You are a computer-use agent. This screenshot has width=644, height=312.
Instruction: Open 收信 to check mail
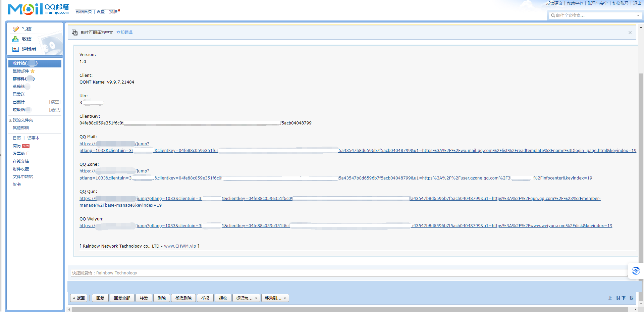point(27,39)
